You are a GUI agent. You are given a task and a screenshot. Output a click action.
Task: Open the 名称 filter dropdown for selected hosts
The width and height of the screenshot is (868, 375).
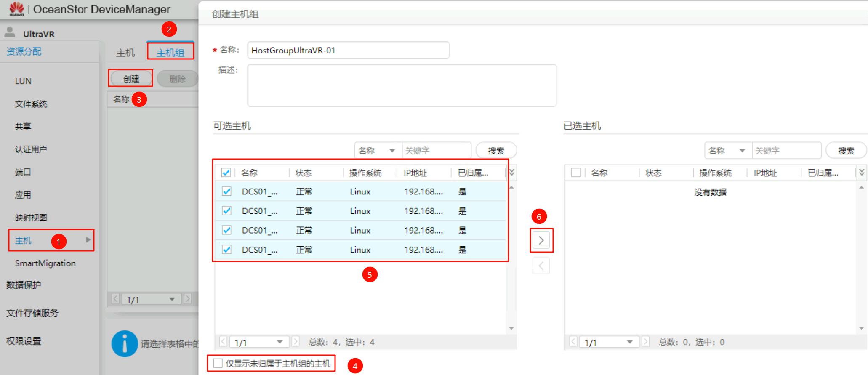(727, 150)
